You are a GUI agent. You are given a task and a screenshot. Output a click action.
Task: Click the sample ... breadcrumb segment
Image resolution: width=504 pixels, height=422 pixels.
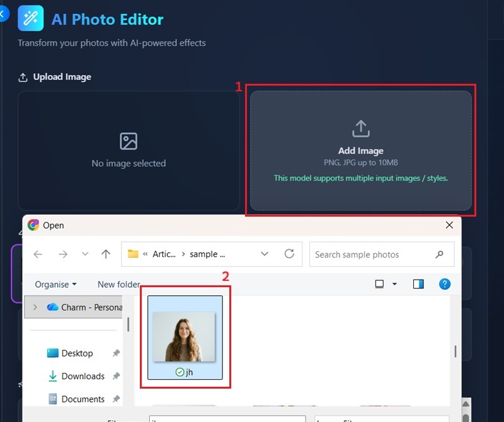207,254
